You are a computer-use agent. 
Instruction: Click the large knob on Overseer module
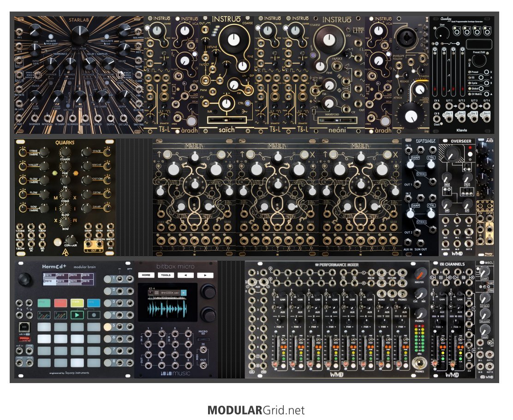[453, 153]
